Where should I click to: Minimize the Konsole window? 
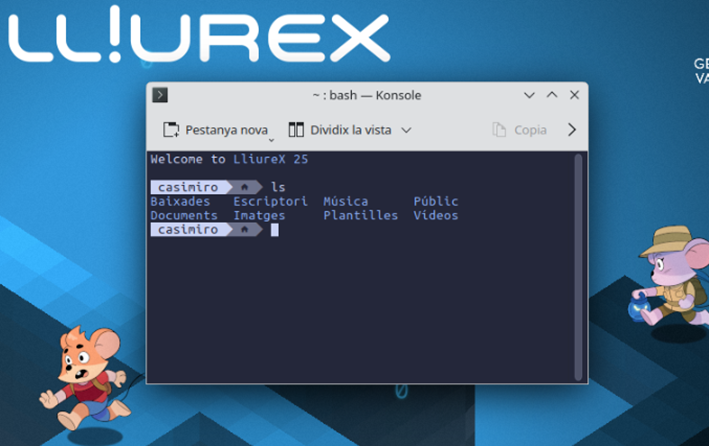point(529,95)
